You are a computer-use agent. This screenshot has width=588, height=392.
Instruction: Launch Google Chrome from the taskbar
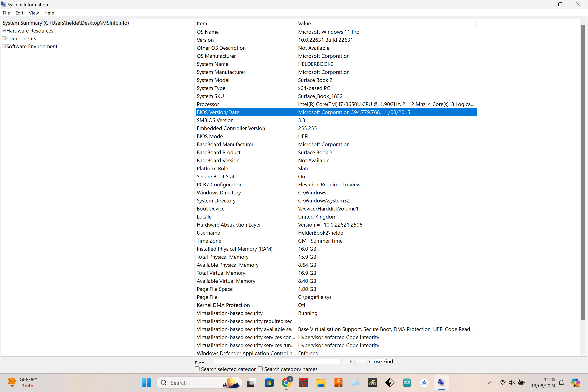(x=286, y=383)
